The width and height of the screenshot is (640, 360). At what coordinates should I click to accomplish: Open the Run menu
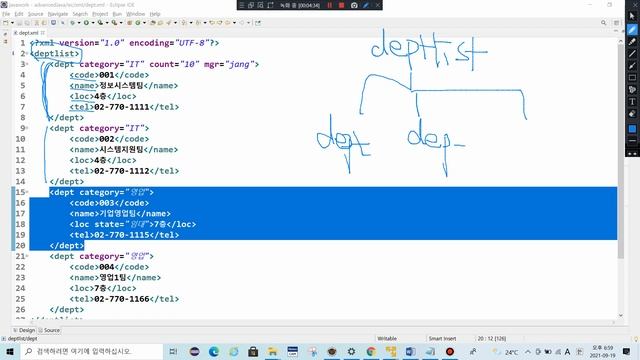click(x=117, y=14)
